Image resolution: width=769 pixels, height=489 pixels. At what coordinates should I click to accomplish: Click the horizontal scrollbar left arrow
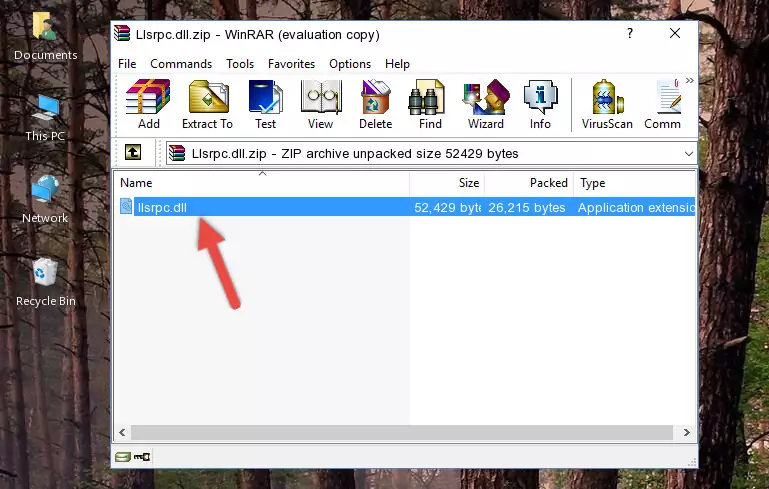(x=123, y=433)
